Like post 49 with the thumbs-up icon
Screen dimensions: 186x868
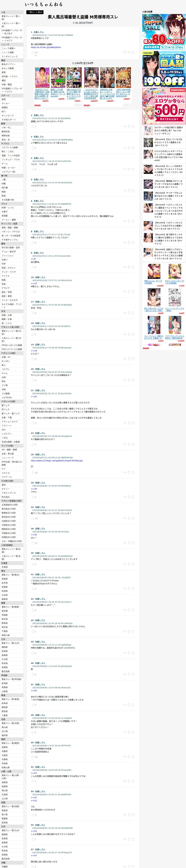(33, 757)
